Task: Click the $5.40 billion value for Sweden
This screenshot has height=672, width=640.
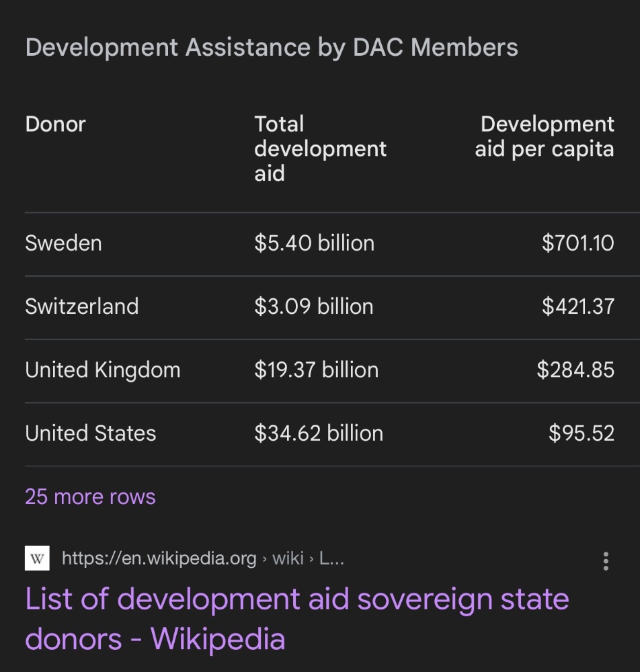Action: pyautogui.click(x=314, y=243)
